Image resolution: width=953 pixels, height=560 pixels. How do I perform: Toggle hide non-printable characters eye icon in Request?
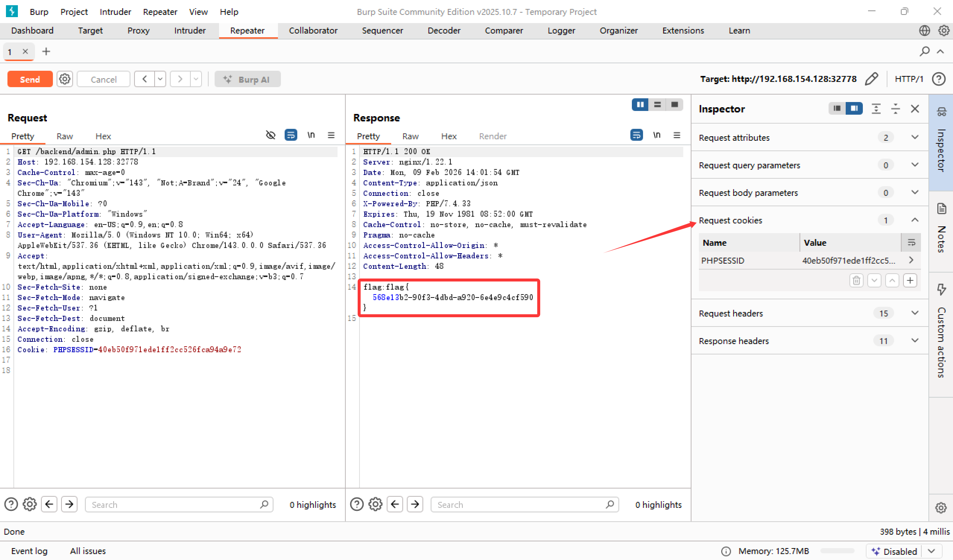tap(271, 135)
